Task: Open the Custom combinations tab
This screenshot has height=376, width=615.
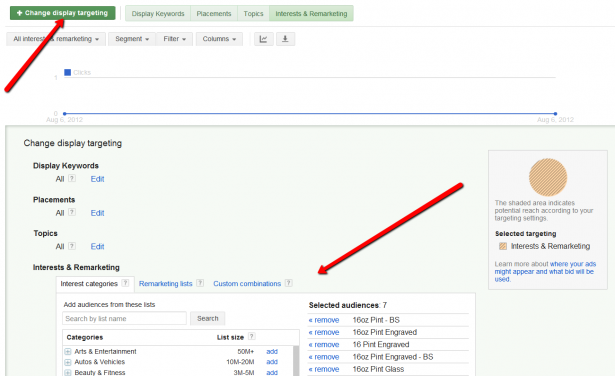Action: point(247,283)
